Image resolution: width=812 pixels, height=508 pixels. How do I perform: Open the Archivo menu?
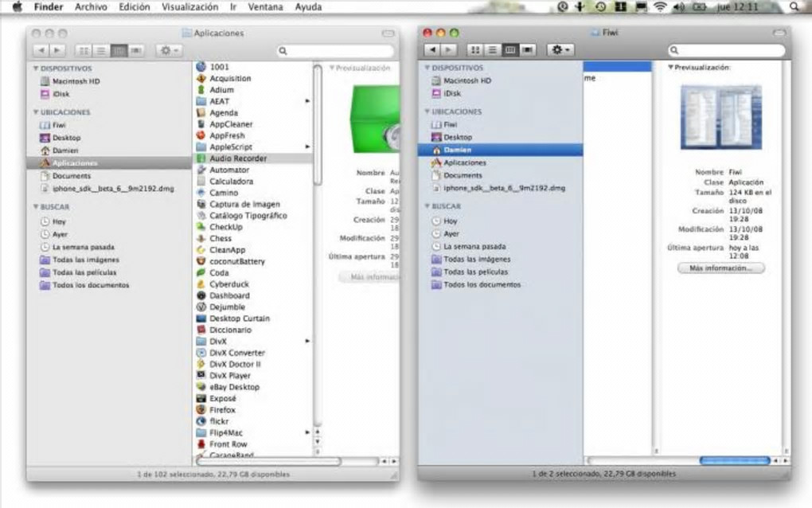(91, 6)
